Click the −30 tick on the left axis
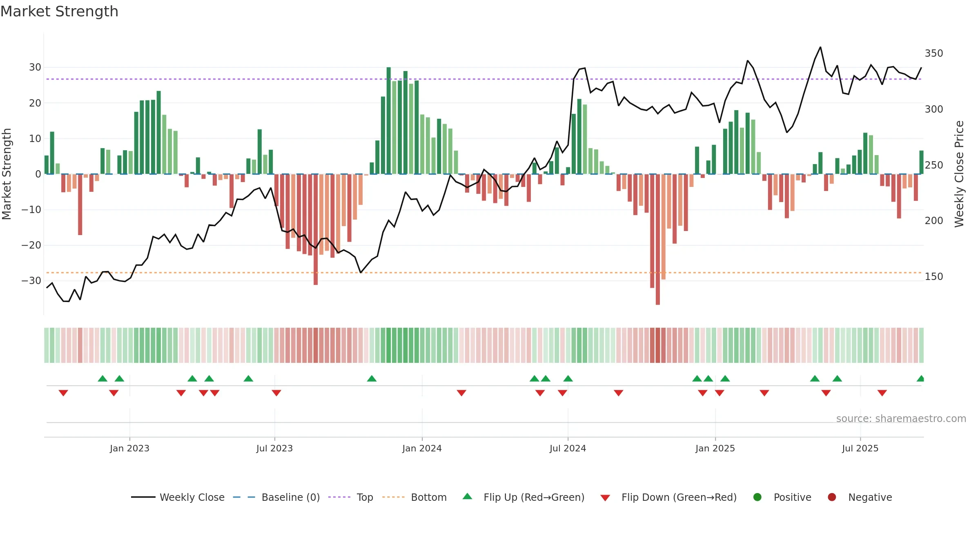Screen dimensions: 980x551 coord(31,281)
